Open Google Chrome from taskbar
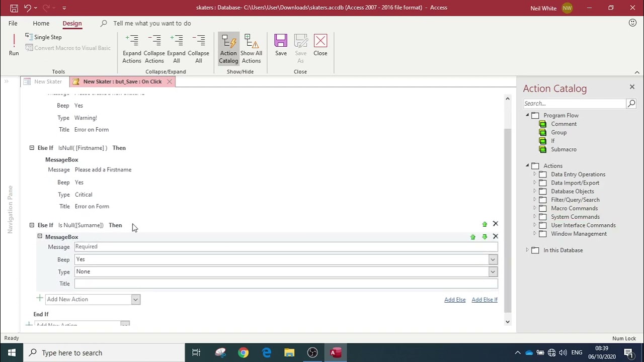This screenshot has height=362, width=644. pos(243,353)
